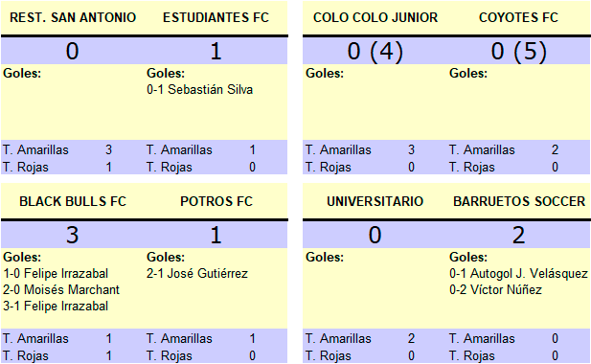Select the BARRUETOS SOCCER team name
Image resolution: width=591 pixels, height=364 pixels.
pyautogui.click(x=519, y=201)
